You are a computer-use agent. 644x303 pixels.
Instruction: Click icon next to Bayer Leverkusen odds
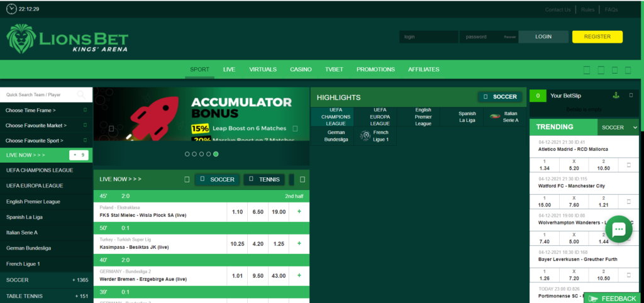(x=628, y=275)
